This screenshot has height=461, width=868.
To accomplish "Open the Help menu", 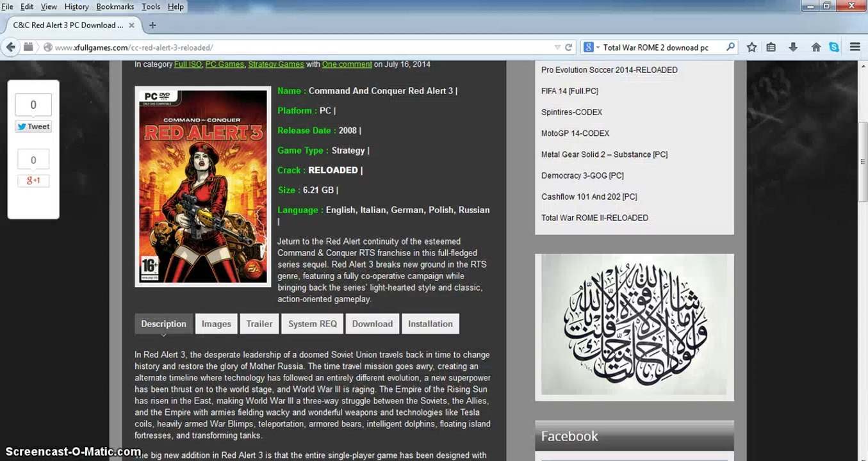I will 176,6.
